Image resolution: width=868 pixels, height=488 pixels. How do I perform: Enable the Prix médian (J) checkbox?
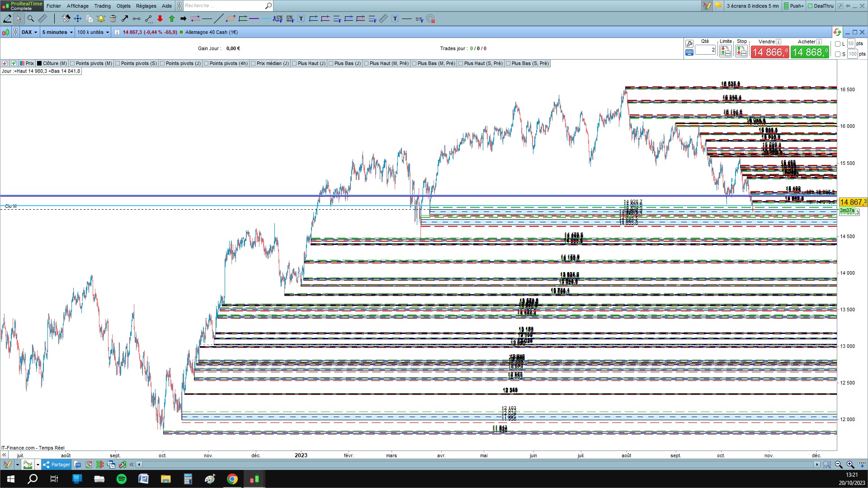(x=253, y=63)
